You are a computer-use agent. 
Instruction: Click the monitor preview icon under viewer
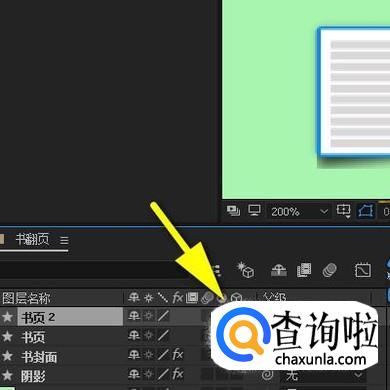[254, 211]
